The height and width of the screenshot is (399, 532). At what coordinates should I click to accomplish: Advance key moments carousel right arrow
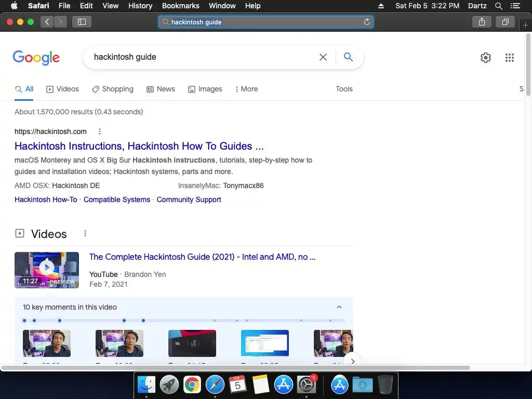[353, 361]
